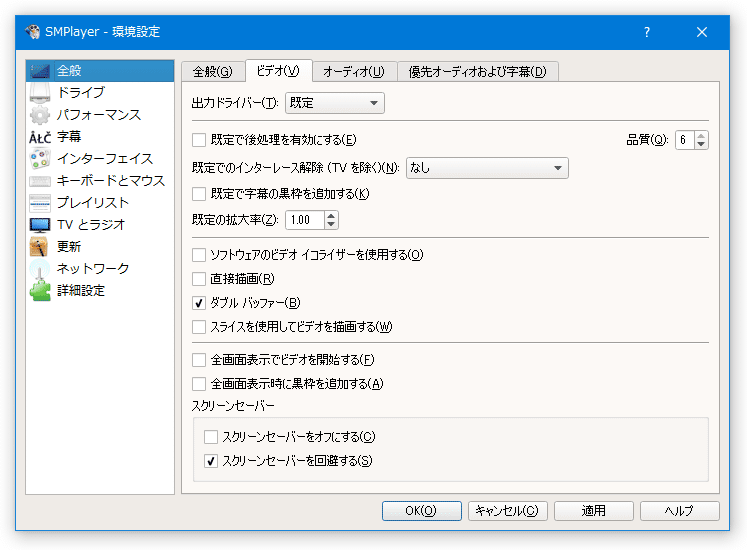Enable スクリーンセーバーをオフにする checkbox
The image size is (747, 550).
point(211,437)
